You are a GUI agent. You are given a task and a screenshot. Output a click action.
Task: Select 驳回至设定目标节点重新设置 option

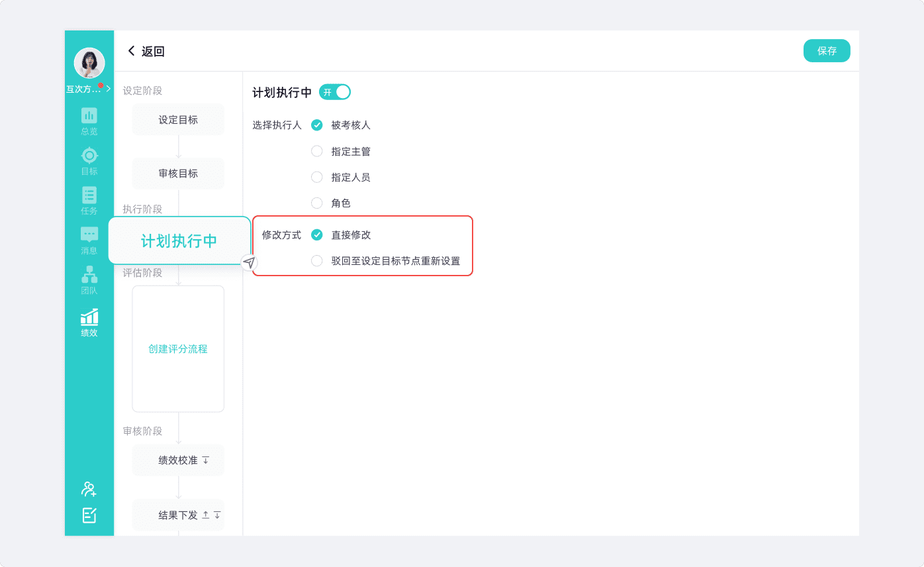317,260
